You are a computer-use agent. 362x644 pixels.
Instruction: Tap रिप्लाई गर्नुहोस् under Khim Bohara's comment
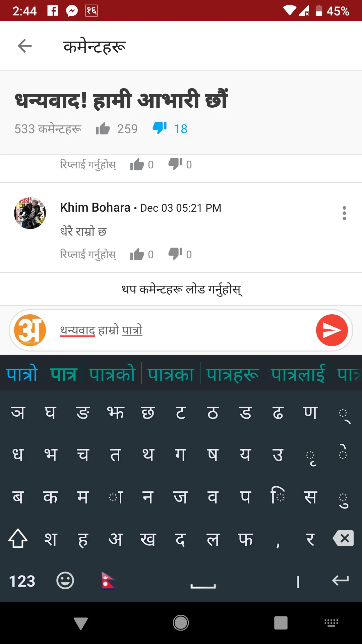88,255
